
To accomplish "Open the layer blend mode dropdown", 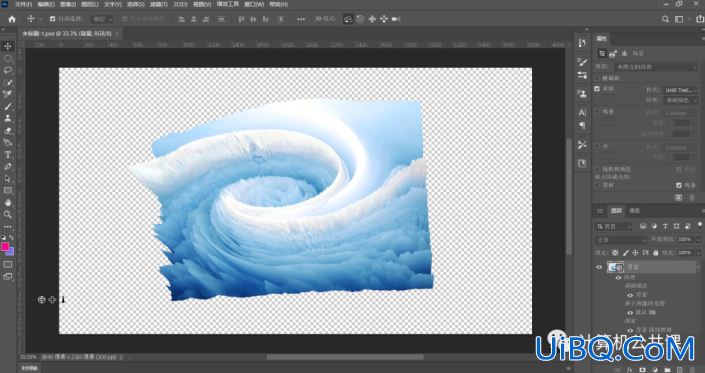I will [620, 240].
